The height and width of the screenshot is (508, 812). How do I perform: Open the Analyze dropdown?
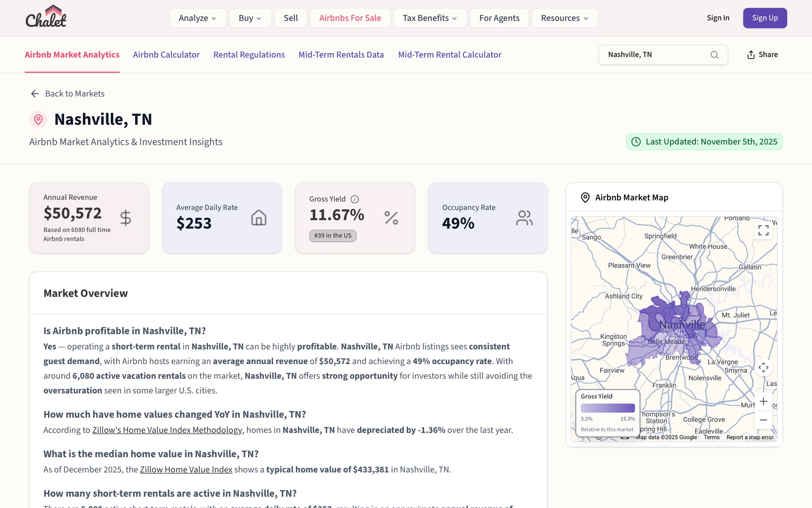click(x=198, y=18)
